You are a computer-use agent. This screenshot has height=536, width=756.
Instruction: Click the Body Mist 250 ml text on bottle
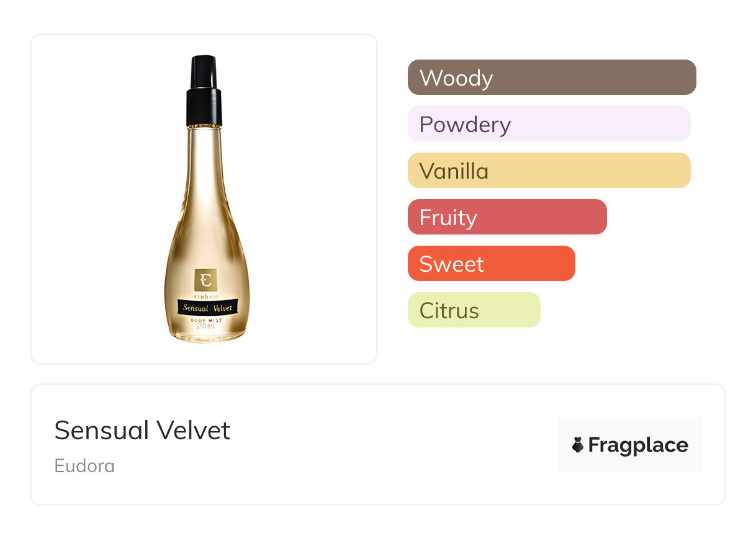(205, 323)
